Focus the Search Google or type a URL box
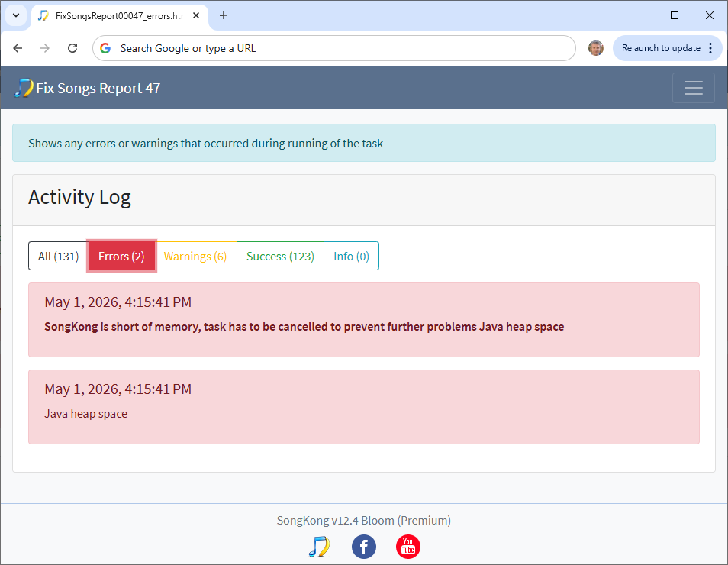This screenshot has width=728, height=565. tap(334, 48)
